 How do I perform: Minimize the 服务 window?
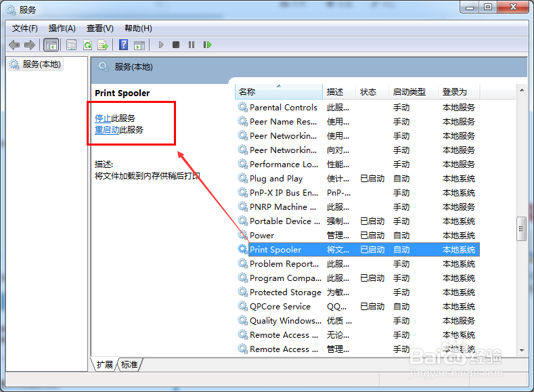(x=470, y=7)
